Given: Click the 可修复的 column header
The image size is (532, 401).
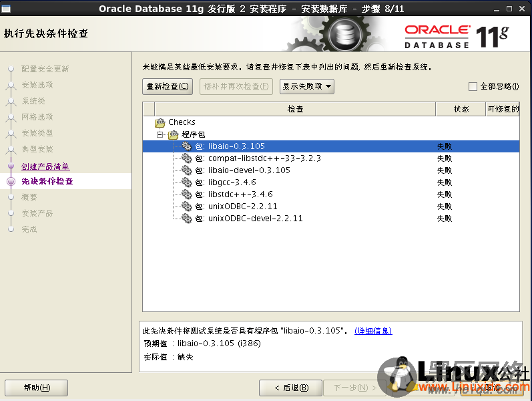Looking at the screenshot, I should coord(503,109).
